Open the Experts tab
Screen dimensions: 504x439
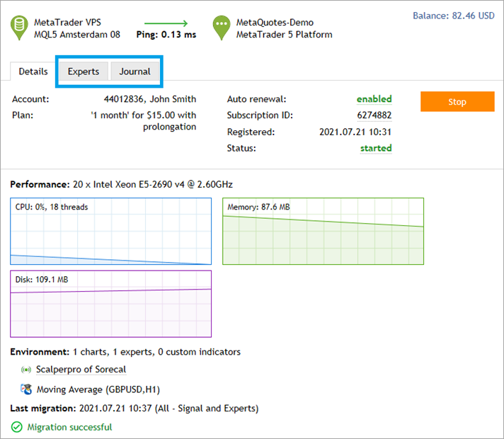[x=84, y=72]
